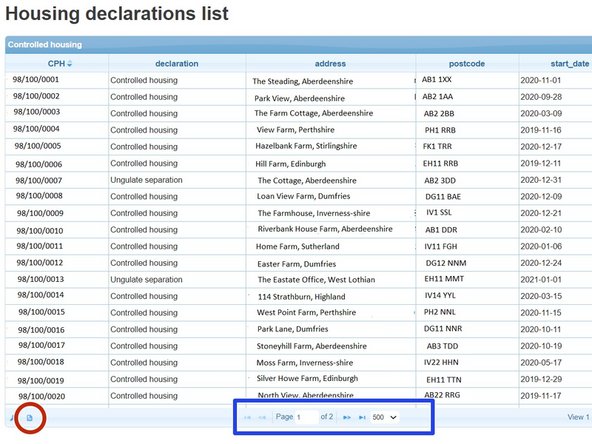Select CPH cell 98/100/0010
The image size is (592, 444).
coord(40,231)
